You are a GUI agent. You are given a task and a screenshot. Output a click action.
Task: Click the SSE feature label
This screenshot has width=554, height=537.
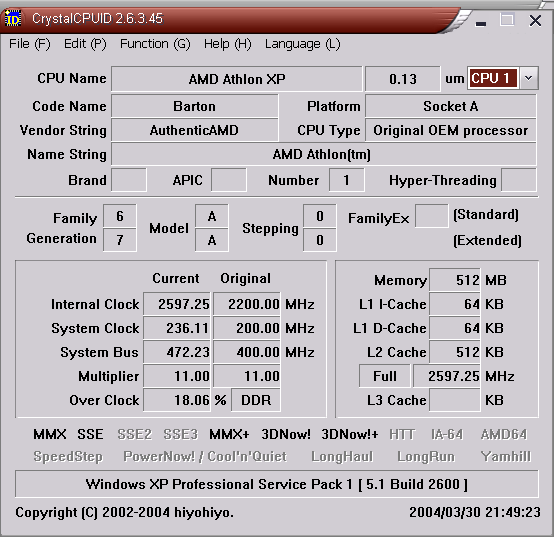pyautogui.click(x=90, y=434)
